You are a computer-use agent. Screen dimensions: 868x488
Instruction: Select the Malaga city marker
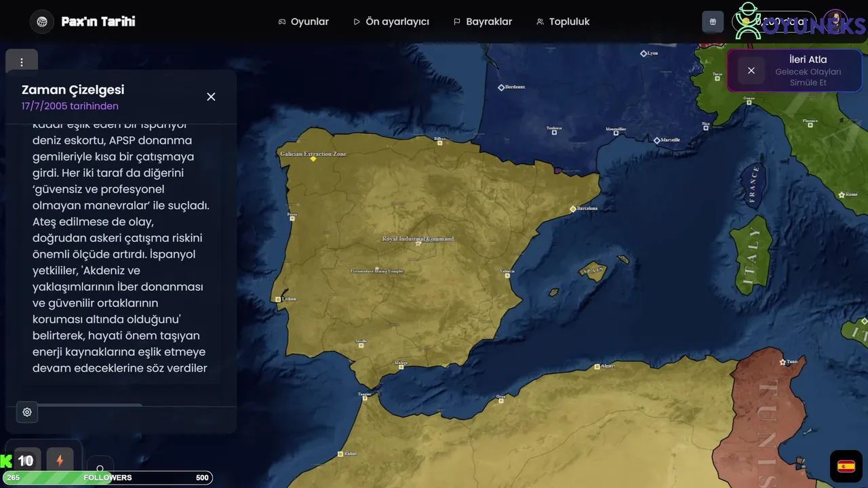[401, 367]
